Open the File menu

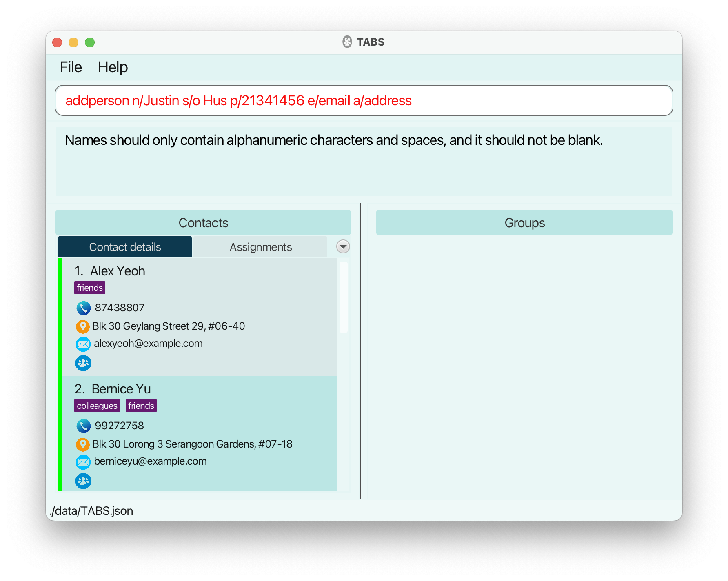71,67
